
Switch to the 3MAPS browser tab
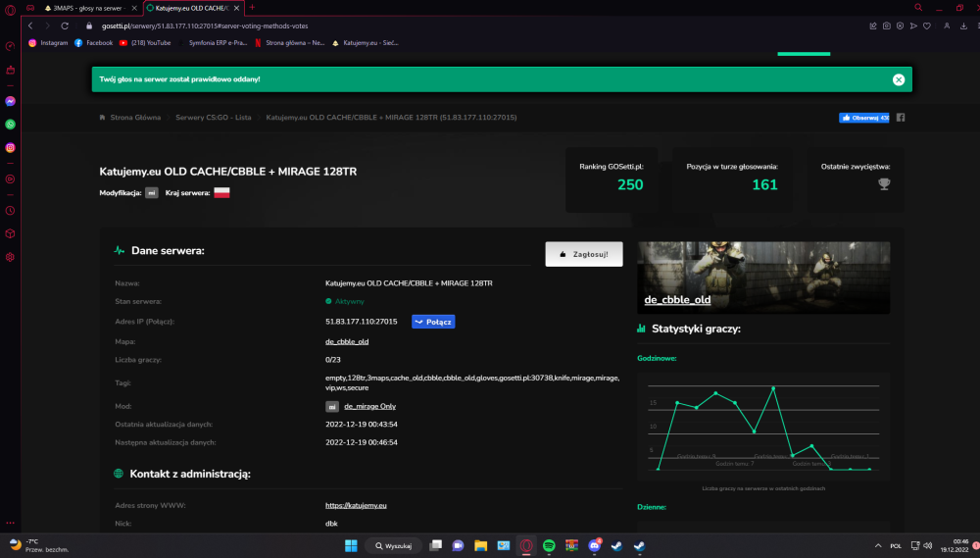[x=86, y=8]
